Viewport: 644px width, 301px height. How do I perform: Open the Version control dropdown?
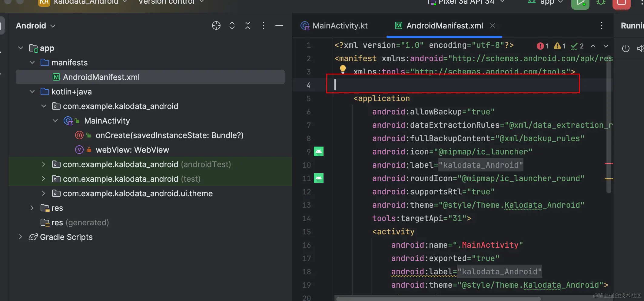click(171, 2)
